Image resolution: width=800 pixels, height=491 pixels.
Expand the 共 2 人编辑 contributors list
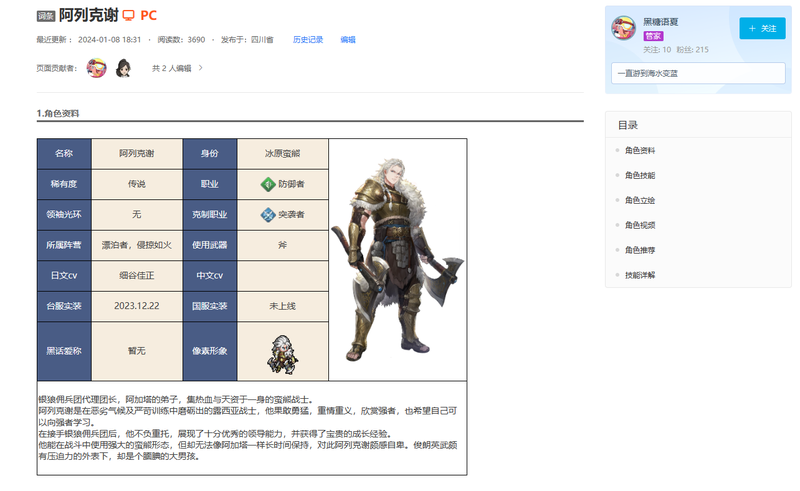(177, 68)
